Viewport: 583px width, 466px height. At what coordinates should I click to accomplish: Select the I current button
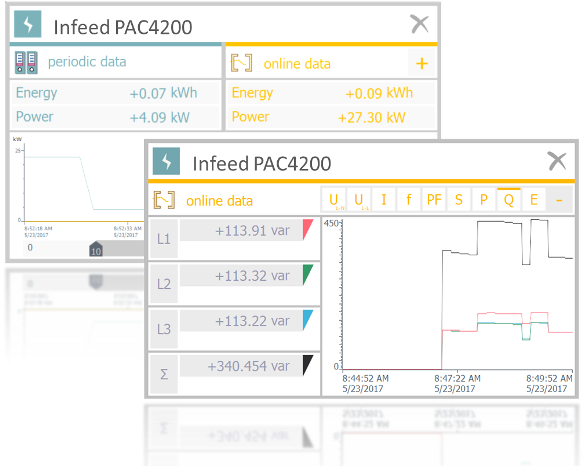pos(384,200)
